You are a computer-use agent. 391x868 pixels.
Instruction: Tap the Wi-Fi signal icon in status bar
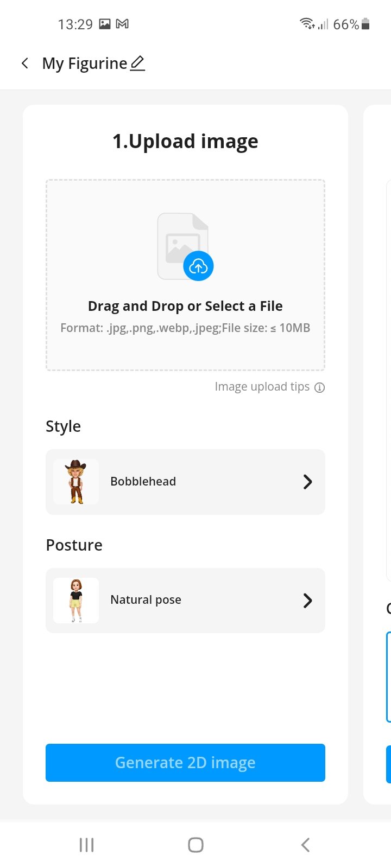(307, 23)
